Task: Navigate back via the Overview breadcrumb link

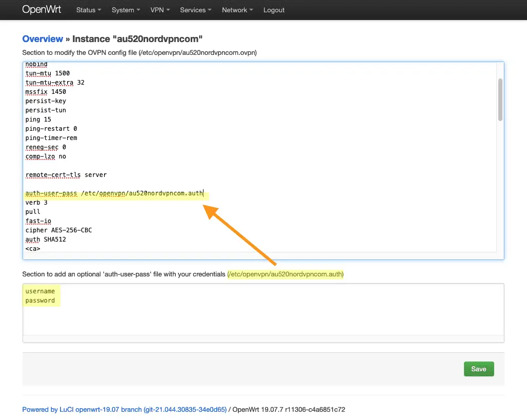Action: [43, 39]
